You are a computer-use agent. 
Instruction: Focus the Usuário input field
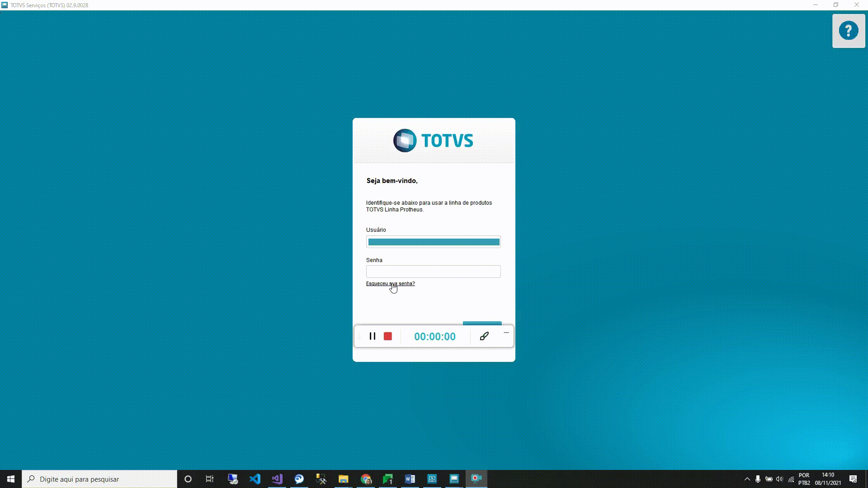(x=433, y=242)
